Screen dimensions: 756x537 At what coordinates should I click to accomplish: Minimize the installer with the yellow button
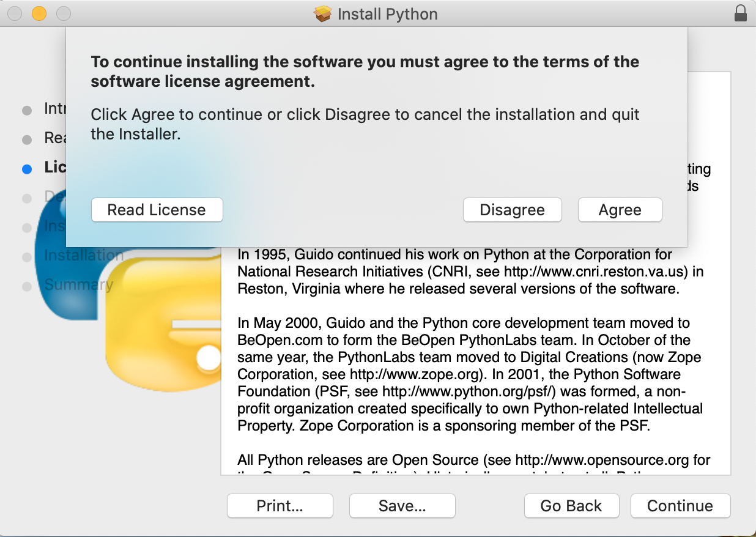pyautogui.click(x=39, y=13)
